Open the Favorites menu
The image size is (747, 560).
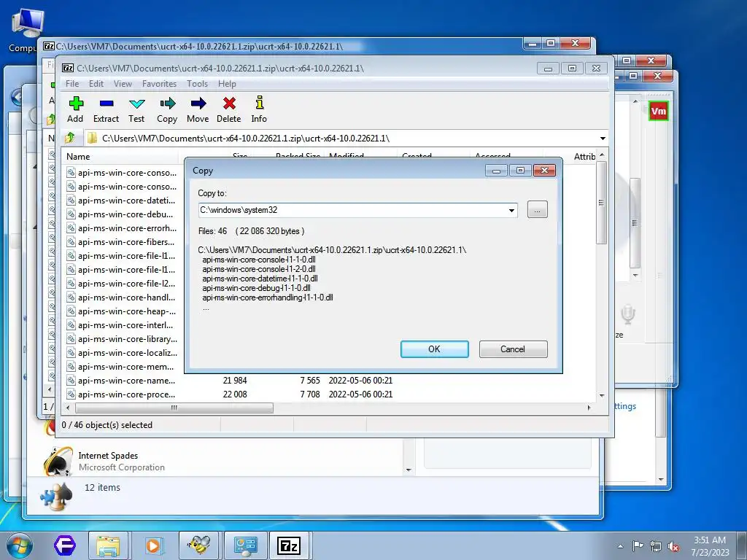[x=160, y=84]
